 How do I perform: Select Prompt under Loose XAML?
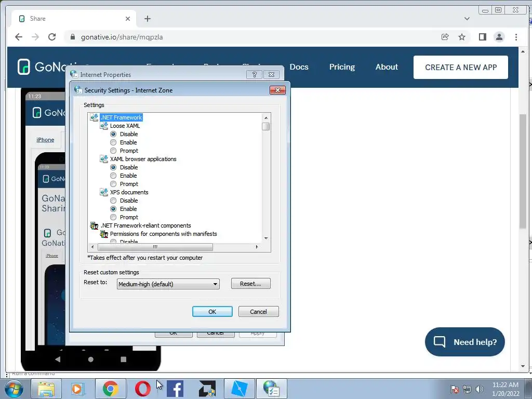pos(113,151)
